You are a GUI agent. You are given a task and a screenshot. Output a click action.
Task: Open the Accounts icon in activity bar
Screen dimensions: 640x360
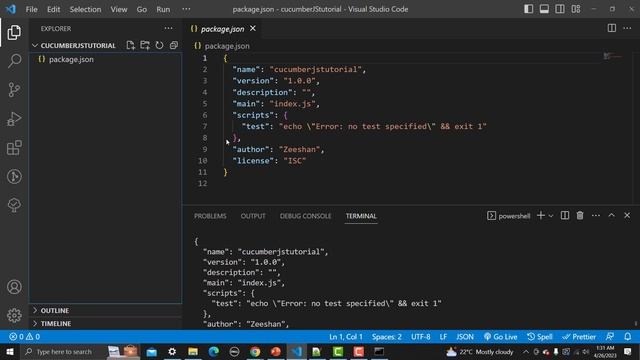(x=14, y=287)
